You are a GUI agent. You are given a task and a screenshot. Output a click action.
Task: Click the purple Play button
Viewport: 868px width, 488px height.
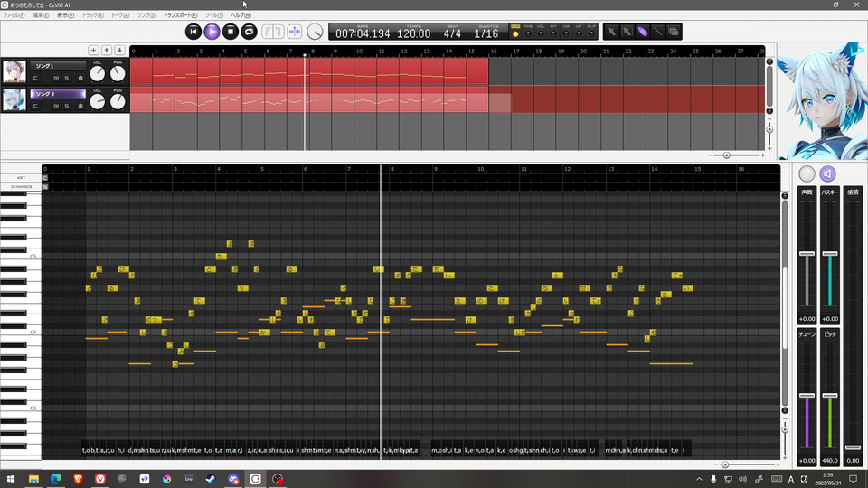tap(212, 32)
